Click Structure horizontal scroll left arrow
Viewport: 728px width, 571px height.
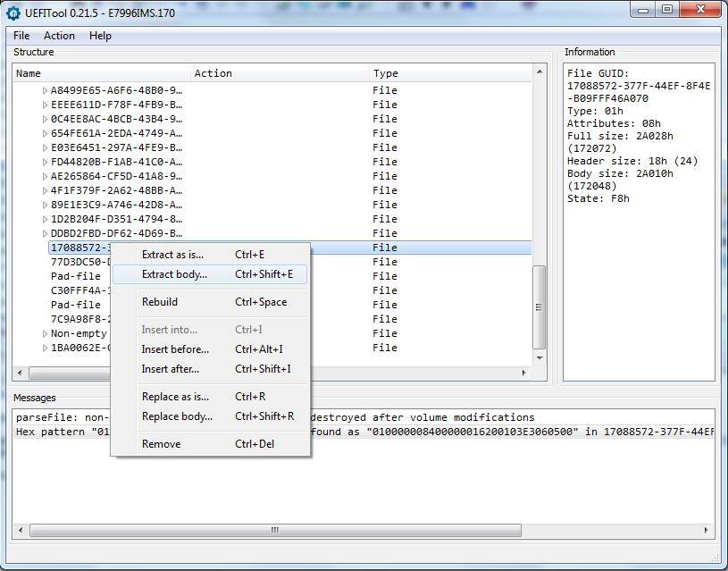tap(20, 373)
